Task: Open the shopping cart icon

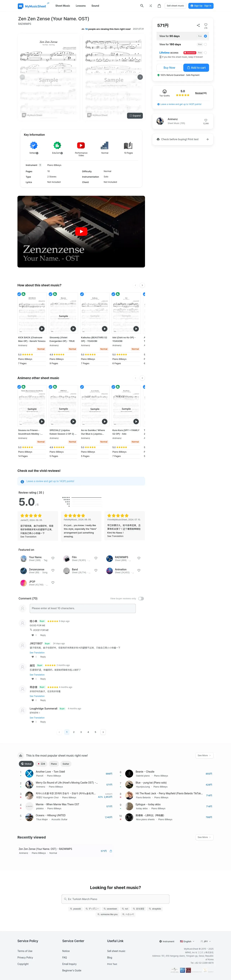Action: 159,6
